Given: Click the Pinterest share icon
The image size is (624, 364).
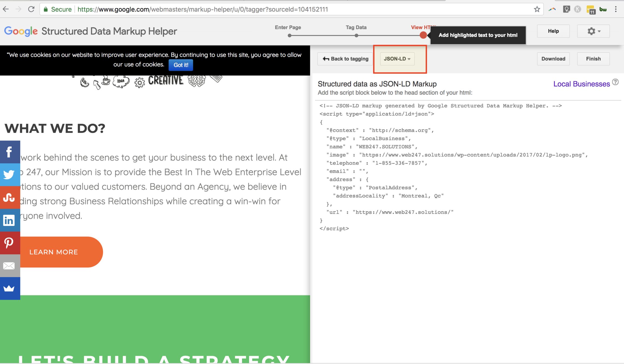Looking at the screenshot, I should point(10,243).
